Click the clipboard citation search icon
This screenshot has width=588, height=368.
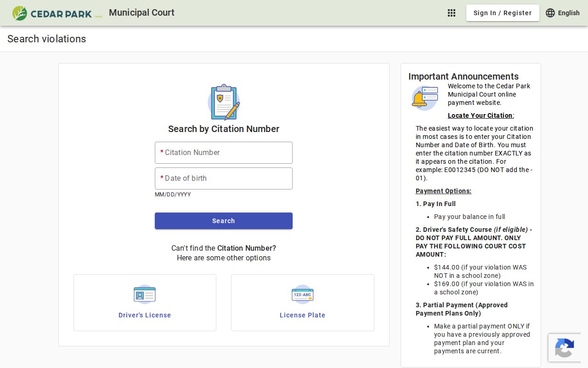pyautogui.click(x=224, y=102)
